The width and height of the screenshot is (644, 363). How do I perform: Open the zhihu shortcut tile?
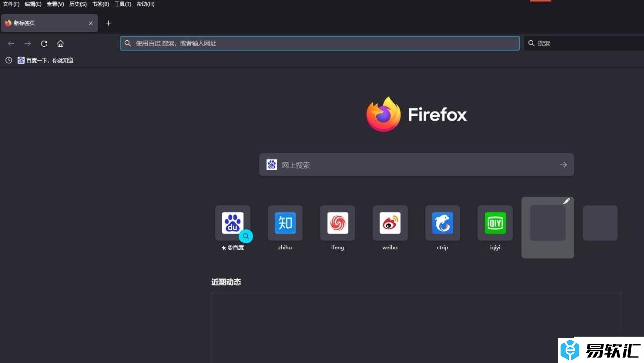click(285, 223)
